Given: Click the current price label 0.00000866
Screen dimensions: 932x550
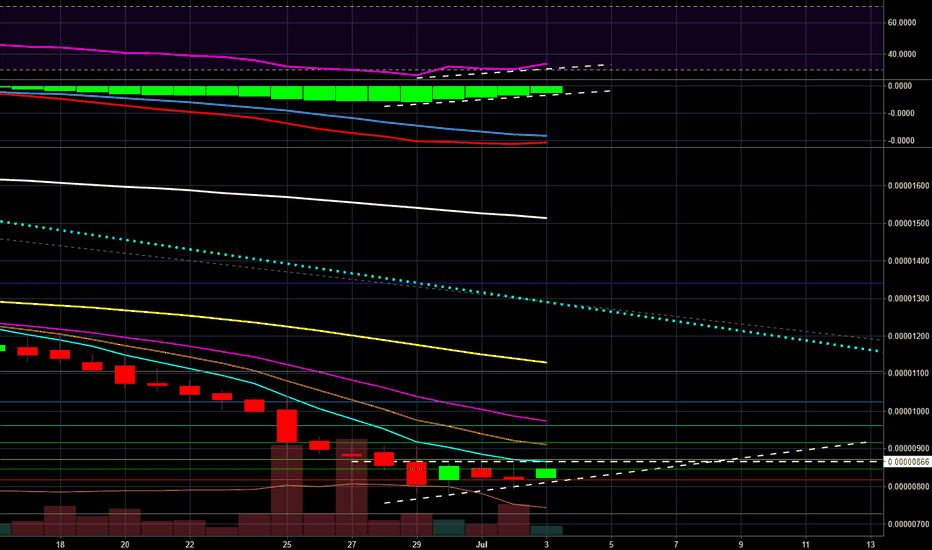Looking at the screenshot, I should pos(908,462).
